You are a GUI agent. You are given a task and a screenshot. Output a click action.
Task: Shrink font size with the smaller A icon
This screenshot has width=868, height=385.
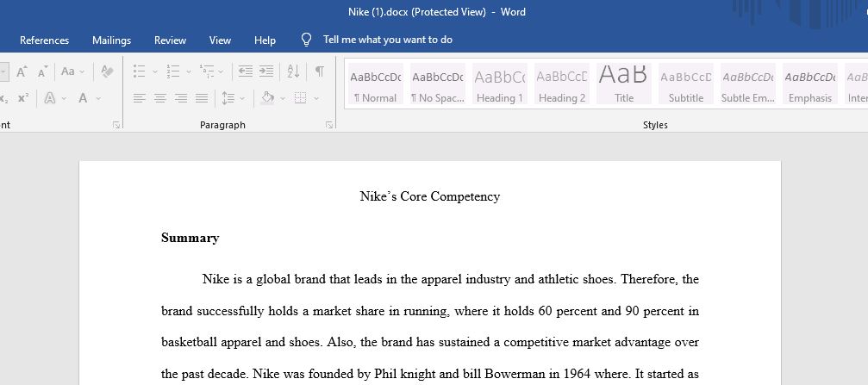(42, 71)
